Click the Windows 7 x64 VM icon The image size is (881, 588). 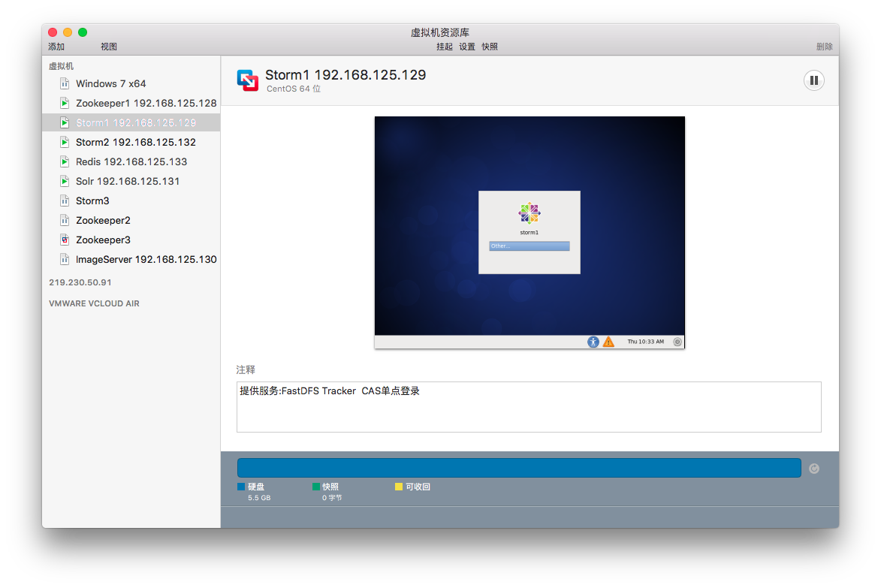pos(65,83)
